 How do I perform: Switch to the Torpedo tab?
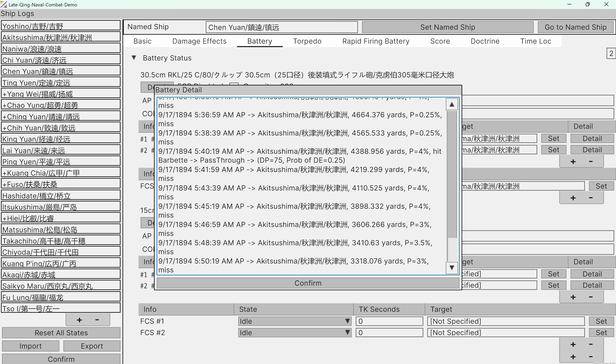[307, 41]
